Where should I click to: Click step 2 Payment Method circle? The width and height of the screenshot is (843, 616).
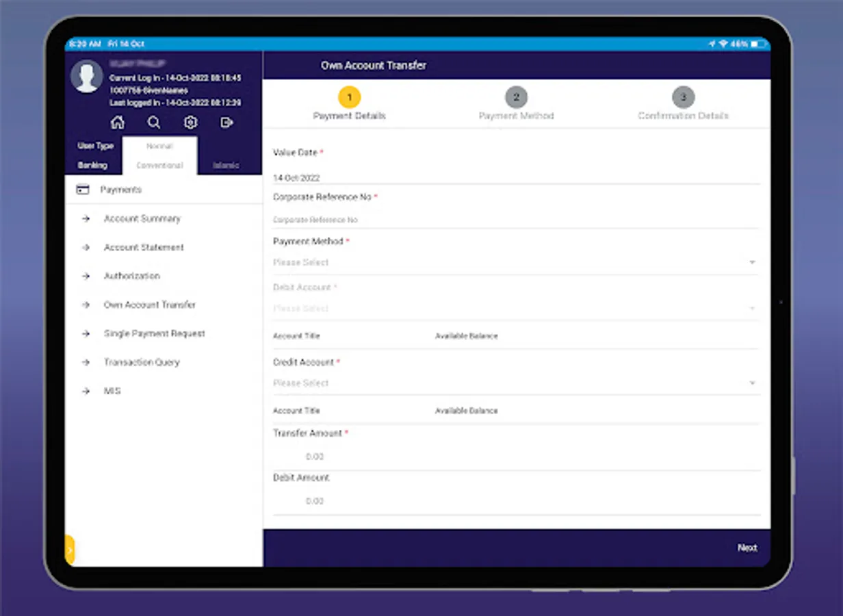(516, 97)
